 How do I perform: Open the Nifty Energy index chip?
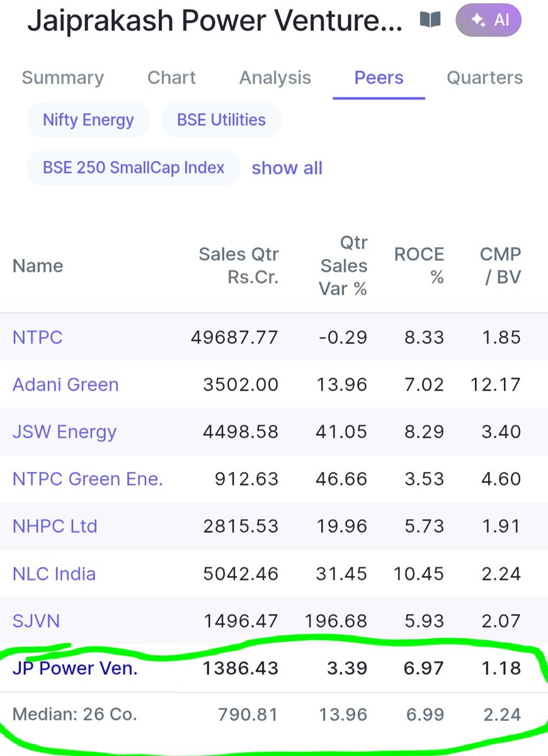(88, 120)
